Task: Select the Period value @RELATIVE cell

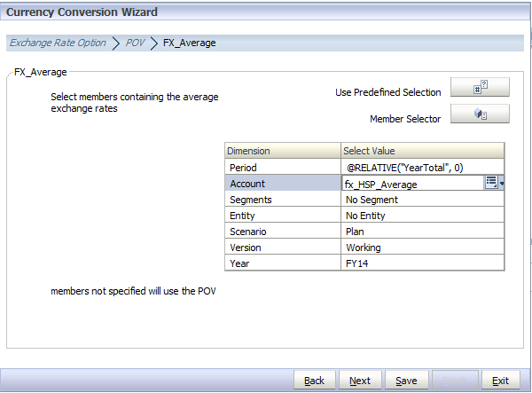Action: point(422,168)
